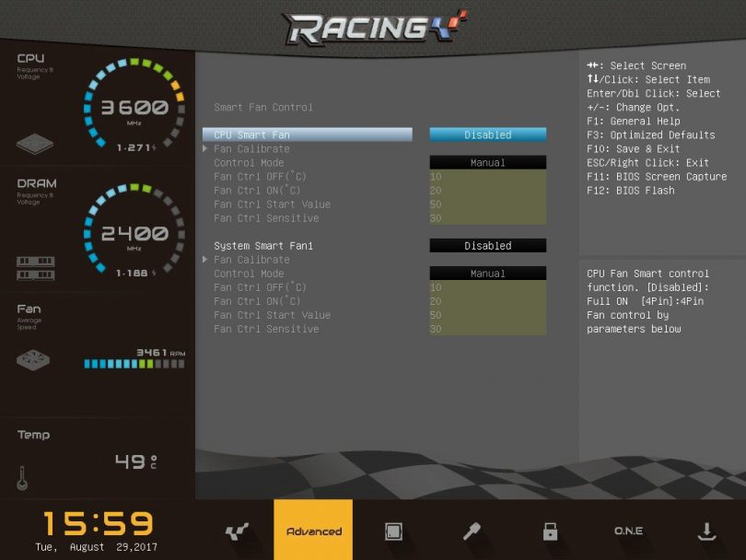Click the CPU chip icon in sidebar

pos(35,144)
